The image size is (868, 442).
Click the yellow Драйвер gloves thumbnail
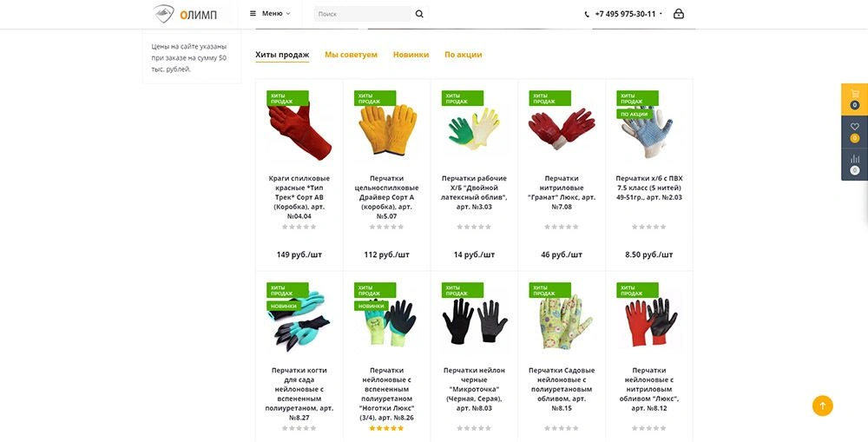point(387,129)
